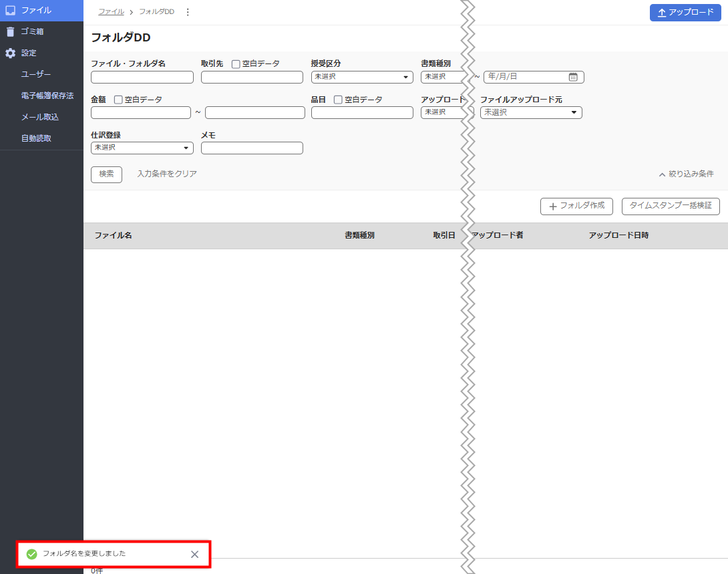Enable 空白データ checkbox for 金額
The width and height of the screenshot is (728, 574).
tap(118, 100)
